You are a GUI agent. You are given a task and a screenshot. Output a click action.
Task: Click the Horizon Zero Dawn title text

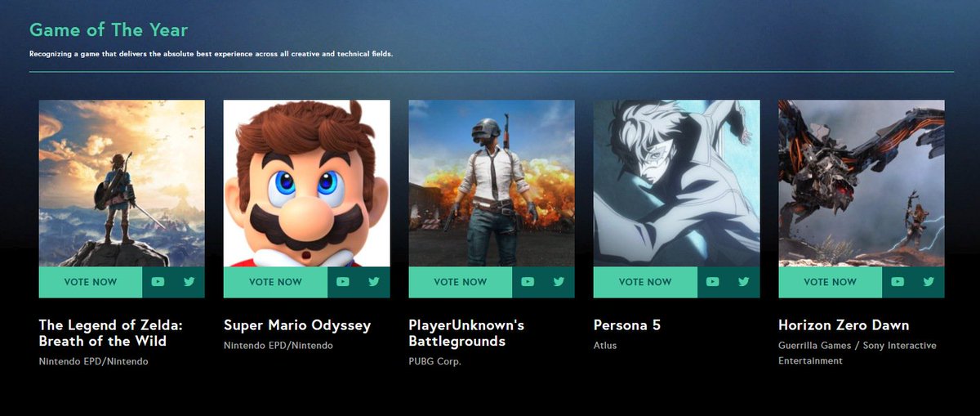click(844, 325)
